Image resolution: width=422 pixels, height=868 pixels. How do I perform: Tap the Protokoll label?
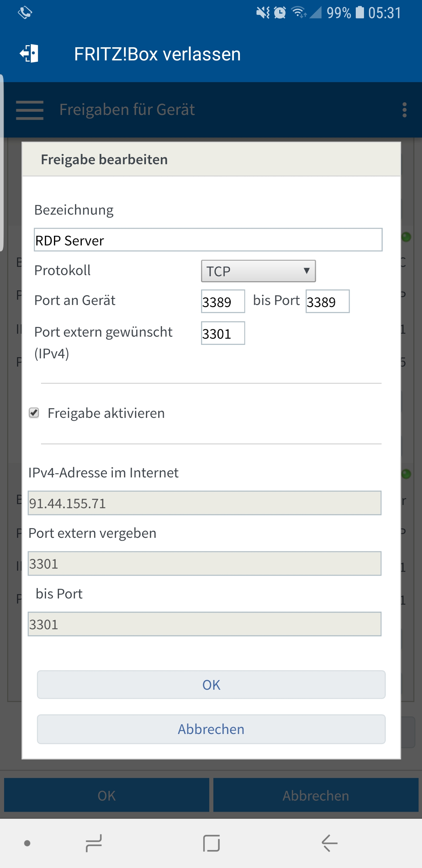pos(62,270)
